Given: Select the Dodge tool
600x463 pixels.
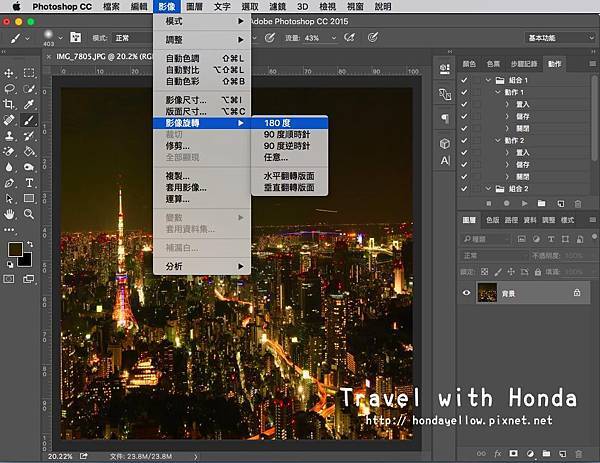Looking at the screenshot, I should coord(29,167).
